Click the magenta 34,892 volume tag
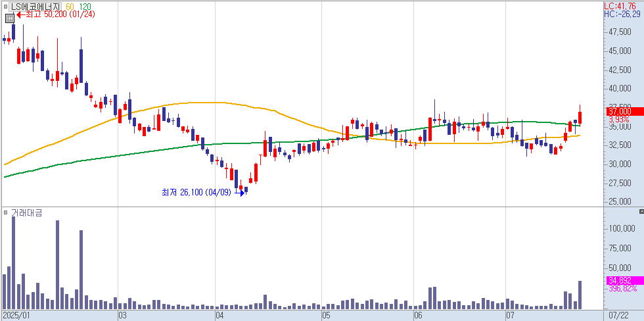The width and height of the screenshot is (644, 321). pos(624,280)
